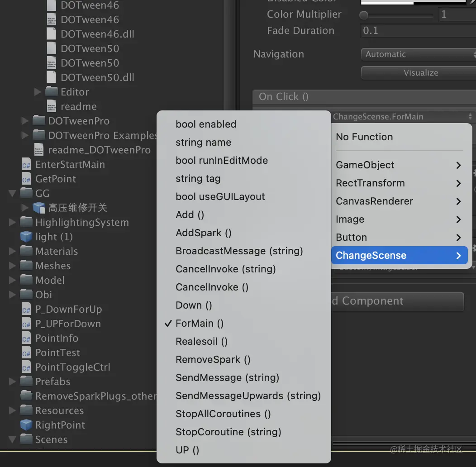Select the HighlightingSystem folder icon
Image resolution: width=476 pixels, height=467 pixels.
[26, 222]
